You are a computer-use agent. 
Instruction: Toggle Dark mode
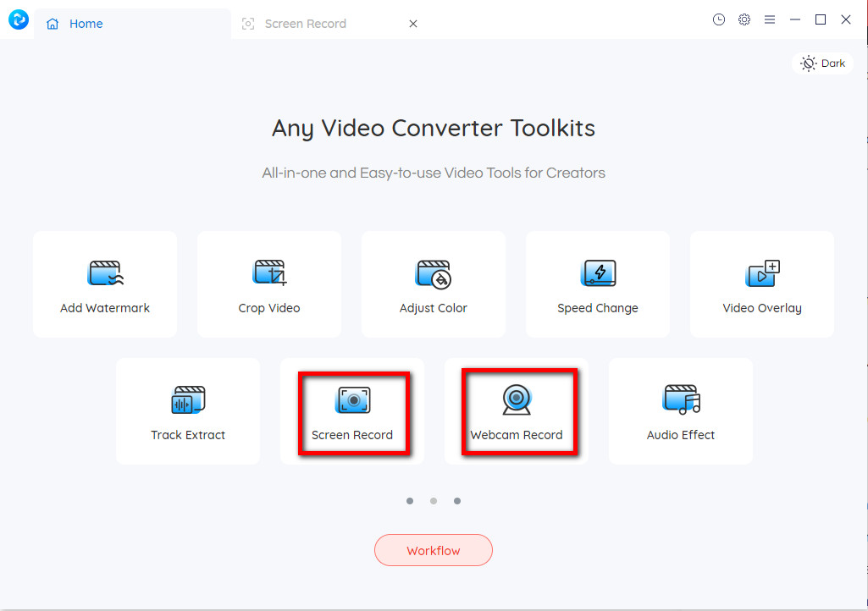tap(821, 63)
